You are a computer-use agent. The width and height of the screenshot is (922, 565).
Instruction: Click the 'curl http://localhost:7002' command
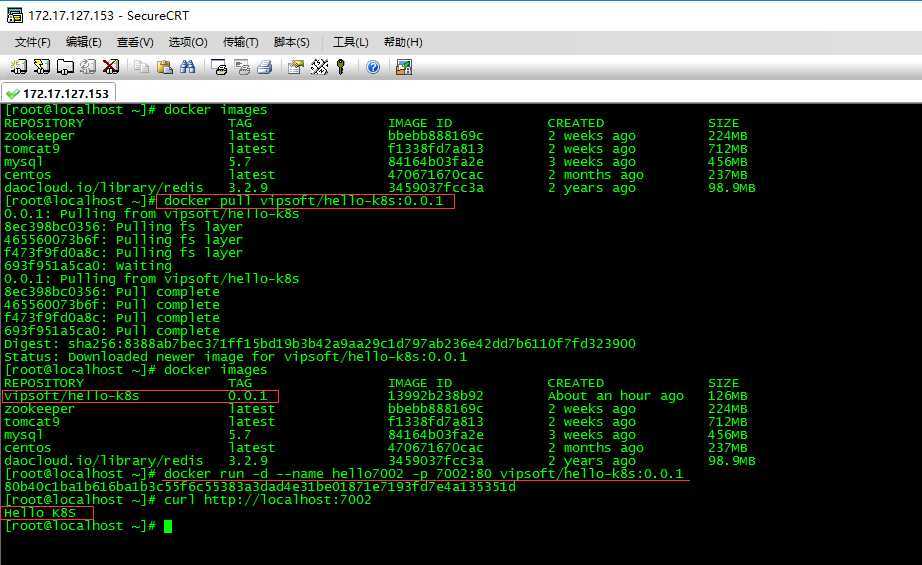pyautogui.click(x=268, y=500)
